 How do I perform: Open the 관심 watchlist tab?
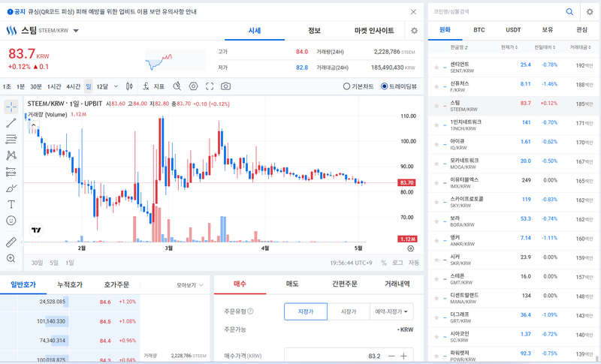581,30
